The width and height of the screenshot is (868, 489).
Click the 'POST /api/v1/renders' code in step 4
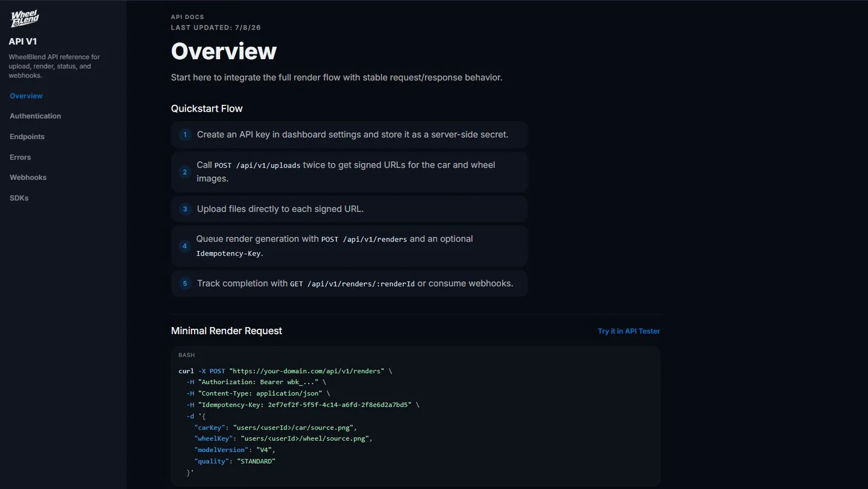pos(364,239)
